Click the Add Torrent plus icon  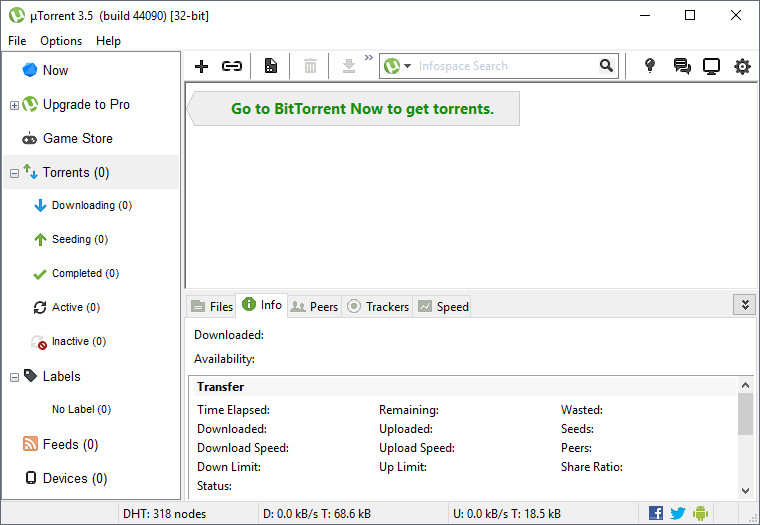click(x=201, y=66)
